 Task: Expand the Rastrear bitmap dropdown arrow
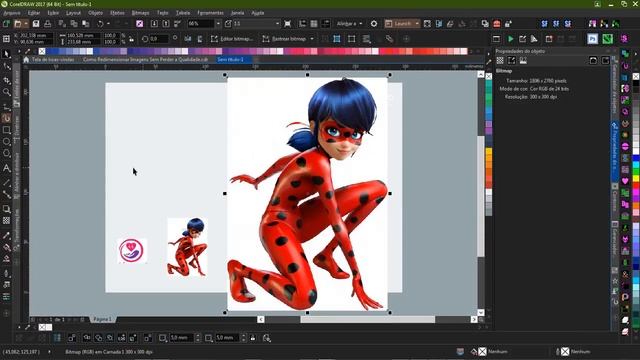[312, 39]
